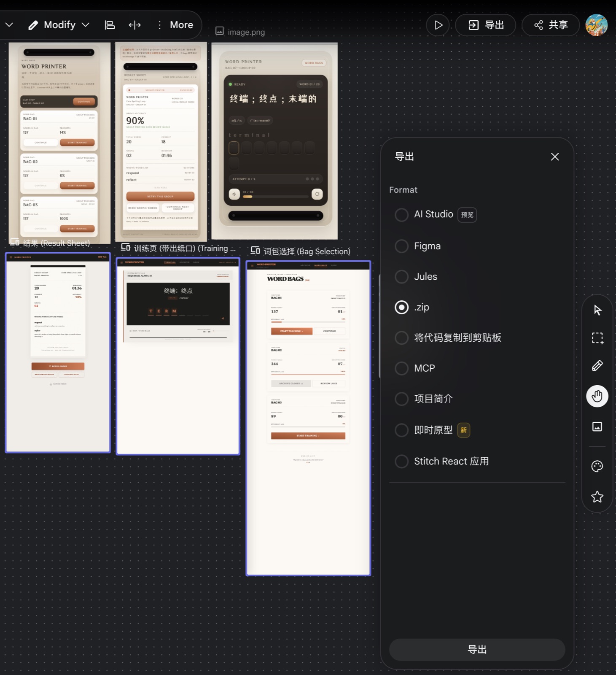Screen dimensions: 616x675
Task: Click the horizontal spacing arrows icon
Action: tap(134, 25)
